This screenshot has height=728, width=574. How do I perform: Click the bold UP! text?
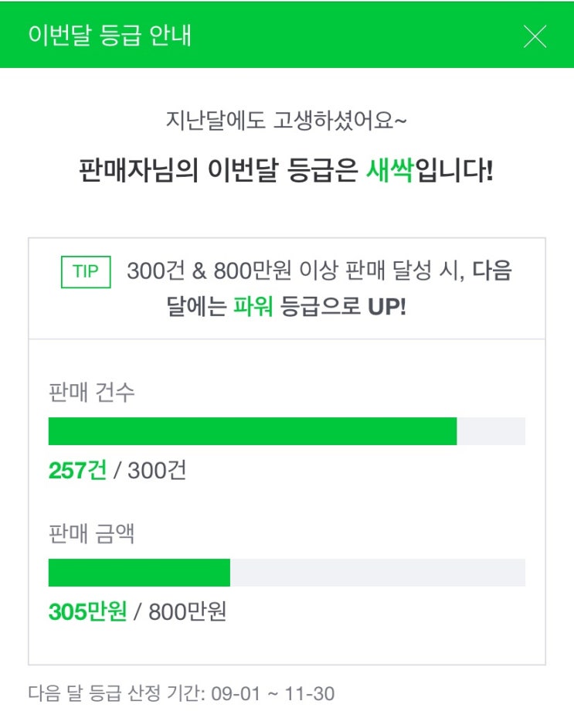coord(385,307)
